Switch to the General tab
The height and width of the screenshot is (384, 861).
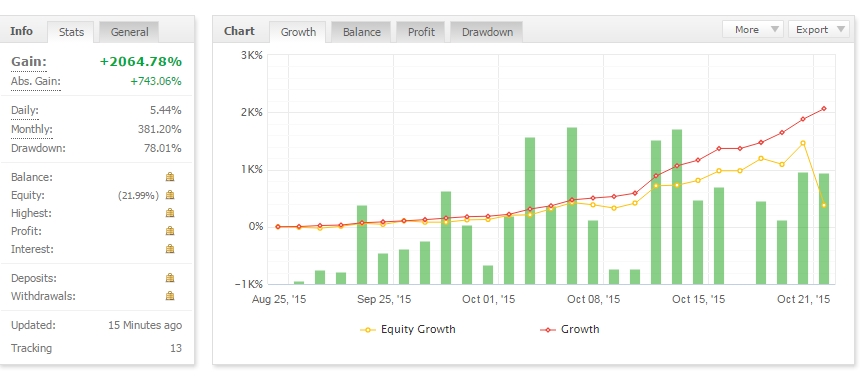(130, 32)
